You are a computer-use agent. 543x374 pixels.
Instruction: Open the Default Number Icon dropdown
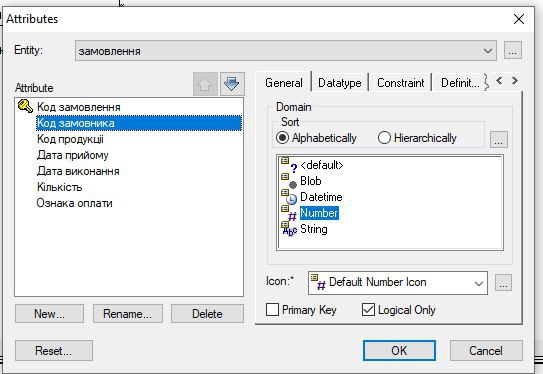click(398, 283)
